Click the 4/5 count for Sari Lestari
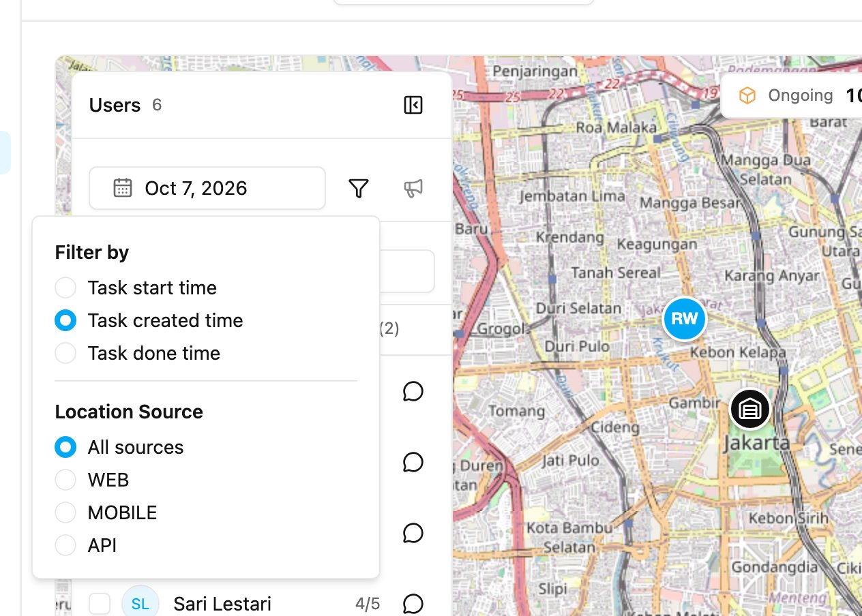The image size is (862, 616). [368, 604]
